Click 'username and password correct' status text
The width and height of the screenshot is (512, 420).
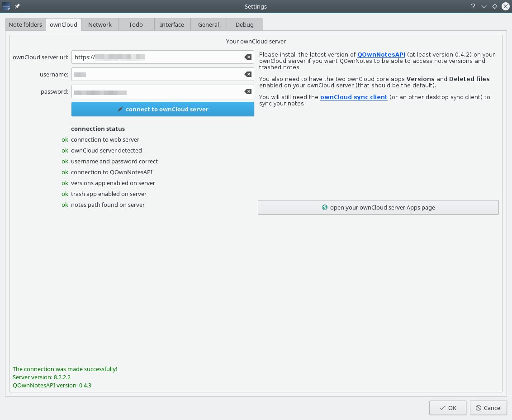pyautogui.click(x=114, y=161)
